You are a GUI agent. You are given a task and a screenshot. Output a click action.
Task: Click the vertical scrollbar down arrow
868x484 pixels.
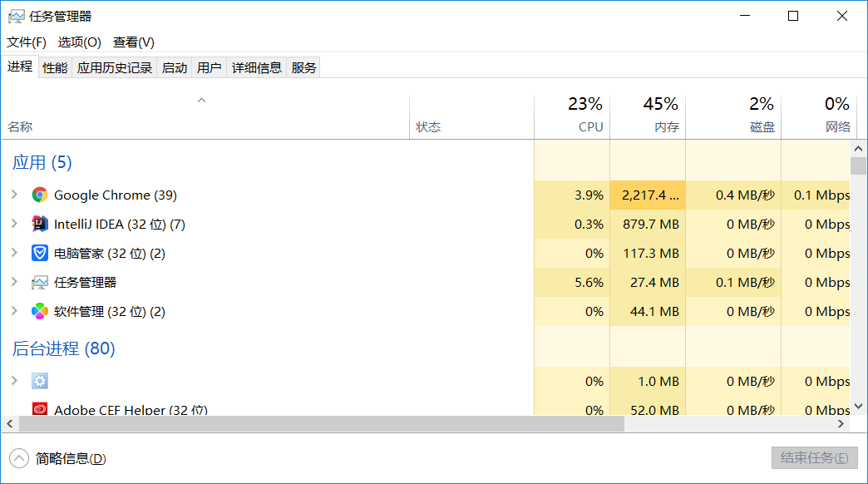pos(859,407)
